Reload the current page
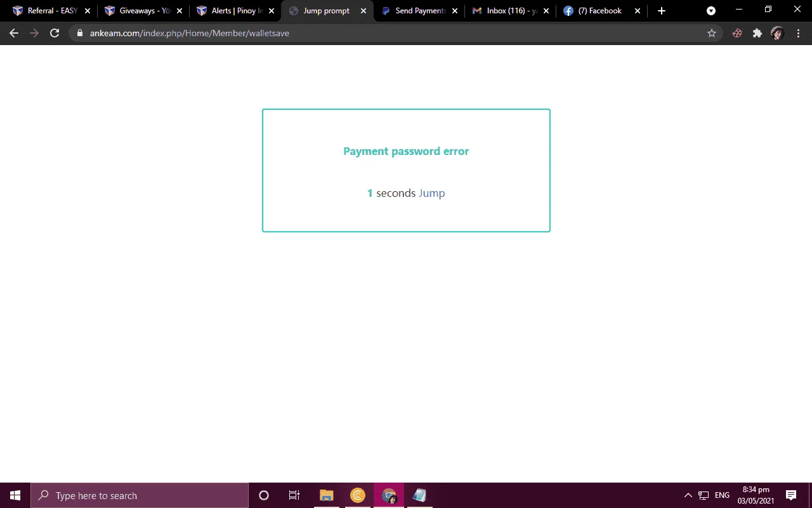This screenshot has width=812, height=508. click(55, 33)
